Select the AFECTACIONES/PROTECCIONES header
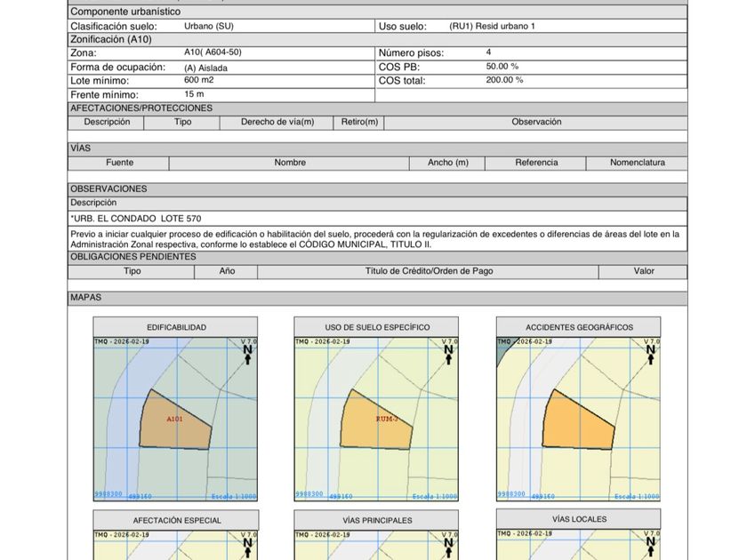Image resolution: width=747 pixels, height=560 pixels. pyautogui.click(x=377, y=108)
